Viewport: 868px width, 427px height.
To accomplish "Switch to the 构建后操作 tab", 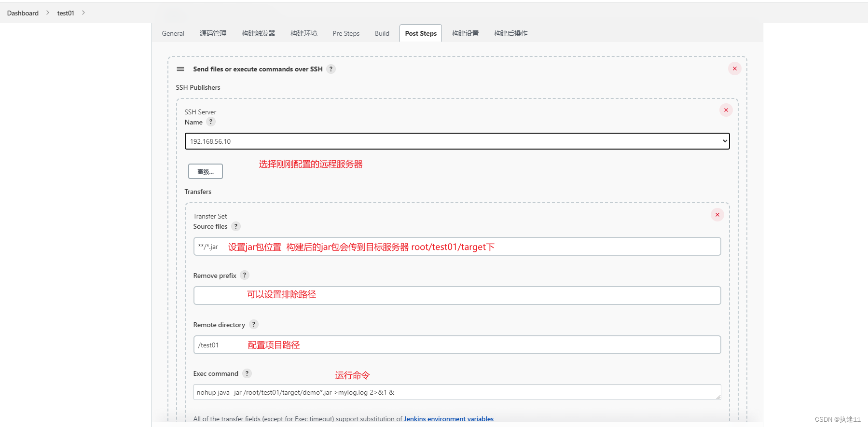I will coord(511,33).
